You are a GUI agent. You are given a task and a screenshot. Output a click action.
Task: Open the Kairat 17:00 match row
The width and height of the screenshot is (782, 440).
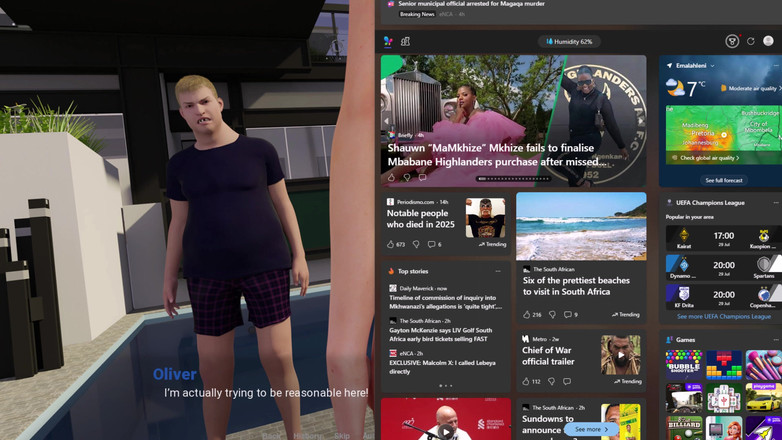coord(724,238)
